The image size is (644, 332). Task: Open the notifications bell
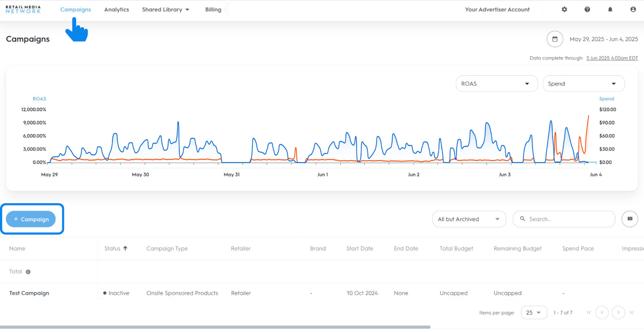pyautogui.click(x=610, y=10)
